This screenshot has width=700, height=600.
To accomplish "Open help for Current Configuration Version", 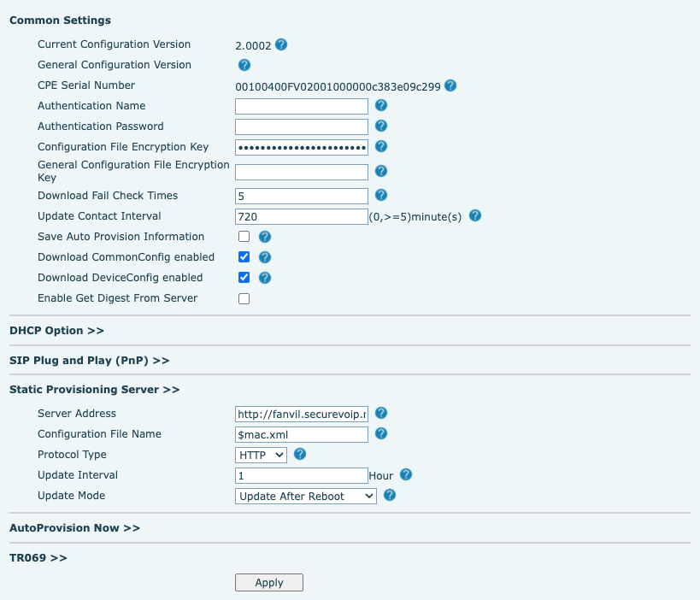I will 281,44.
